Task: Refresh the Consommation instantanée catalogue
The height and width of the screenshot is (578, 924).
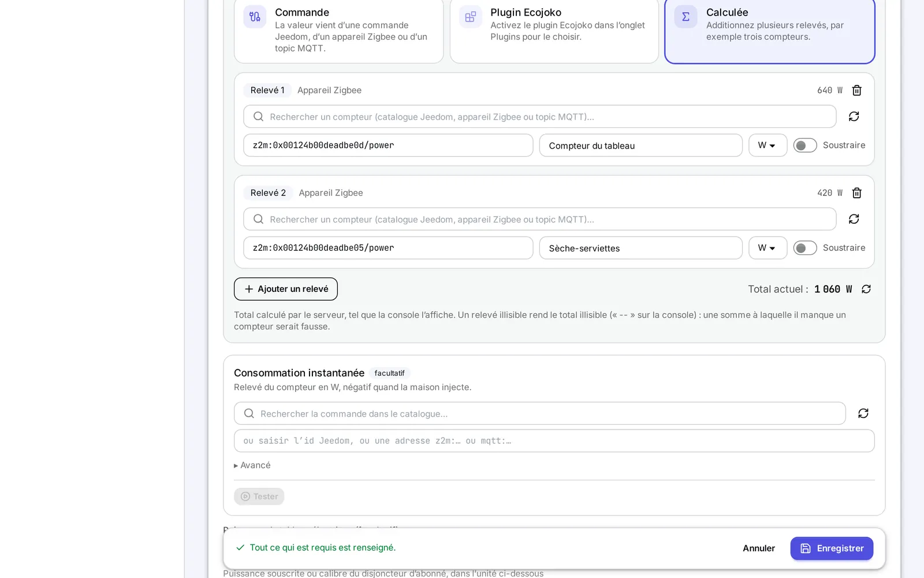Action: [x=863, y=413]
